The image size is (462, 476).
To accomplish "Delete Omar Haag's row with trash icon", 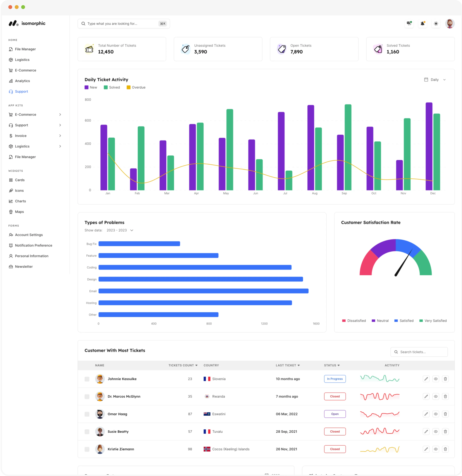I will coord(445,414).
